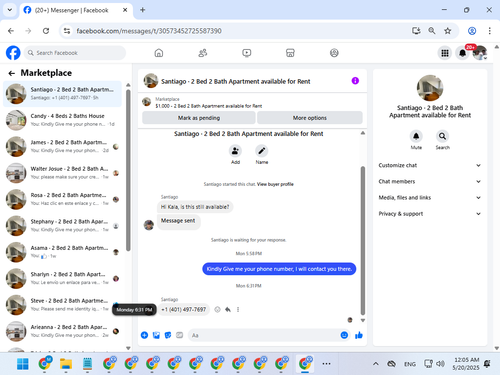Click conversation list scrollbar
The height and width of the screenshot is (375, 500).
[128, 170]
